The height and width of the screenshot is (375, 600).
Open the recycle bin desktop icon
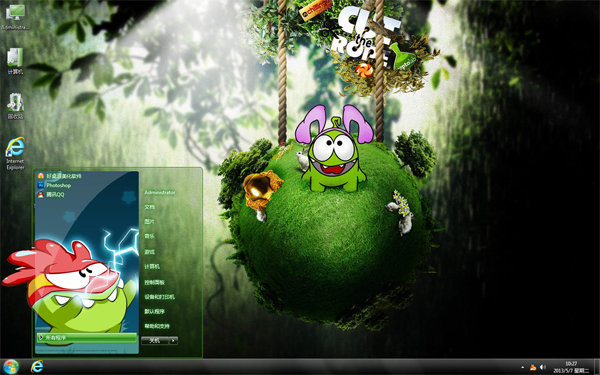pyautogui.click(x=15, y=106)
